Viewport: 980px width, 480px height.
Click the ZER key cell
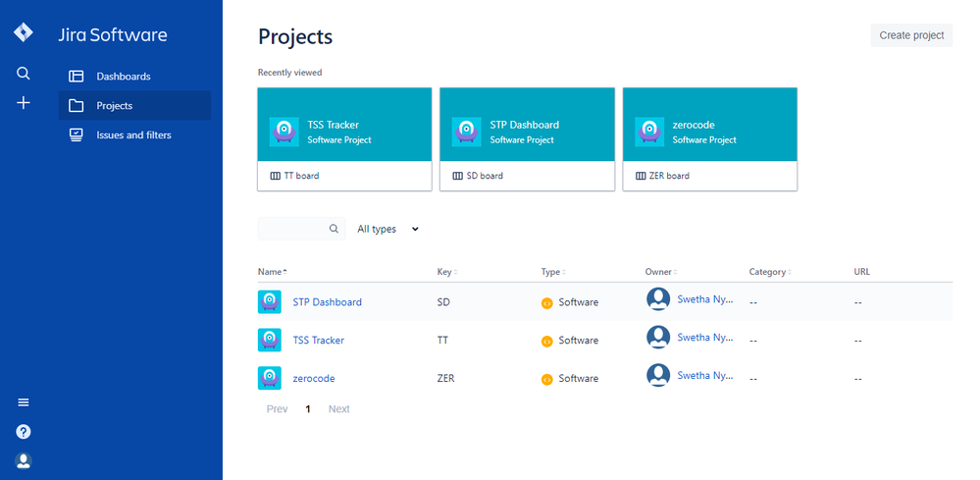[x=445, y=378]
